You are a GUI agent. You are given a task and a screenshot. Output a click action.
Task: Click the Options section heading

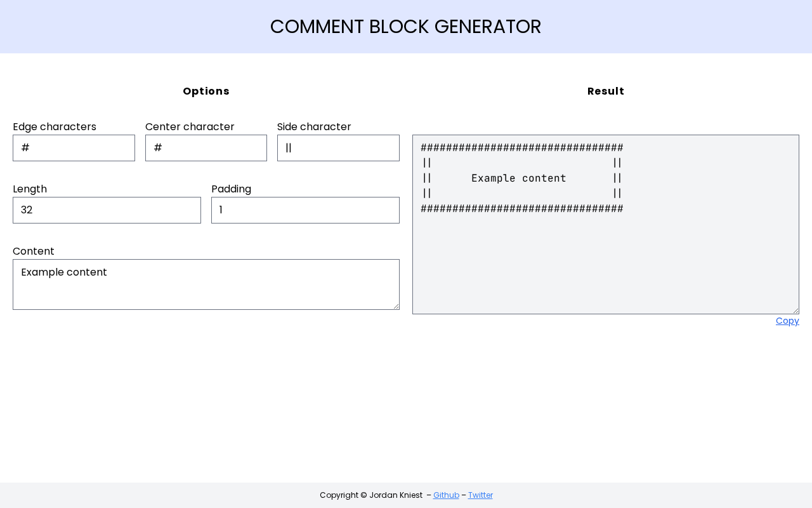(206, 91)
